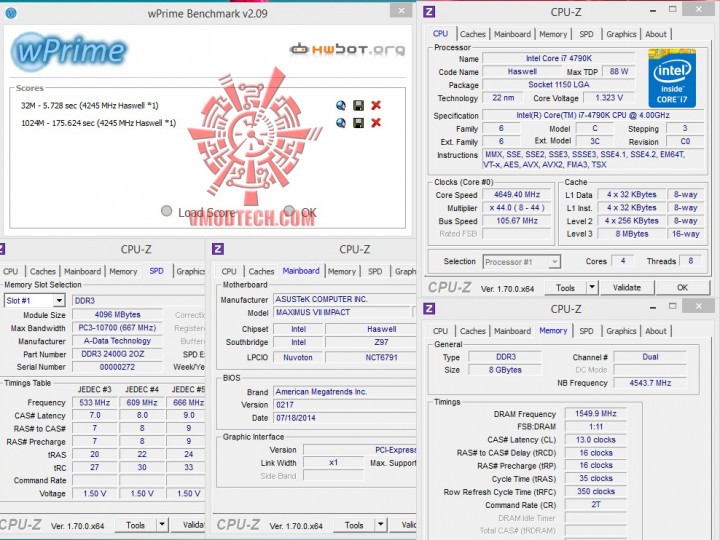The width and height of the screenshot is (720, 540).
Task: Click the Tools button in SPD window
Action: (135, 525)
